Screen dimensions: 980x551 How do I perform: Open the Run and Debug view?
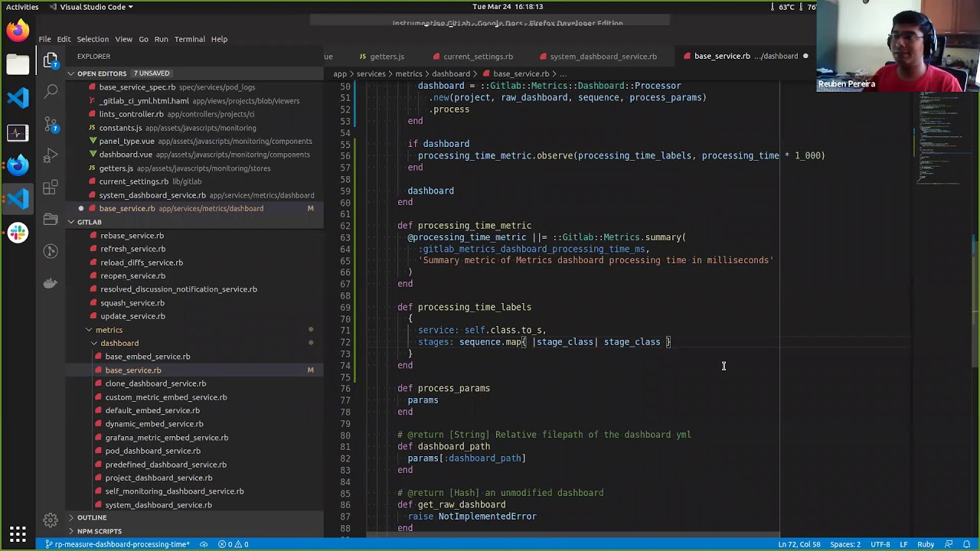click(x=51, y=155)
